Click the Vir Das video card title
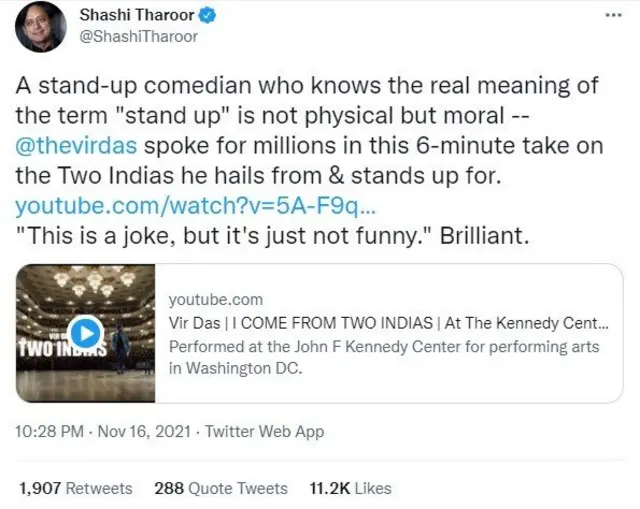Image resolution: width=640 pixels, height=509 pixels. [x=388, y=324]
